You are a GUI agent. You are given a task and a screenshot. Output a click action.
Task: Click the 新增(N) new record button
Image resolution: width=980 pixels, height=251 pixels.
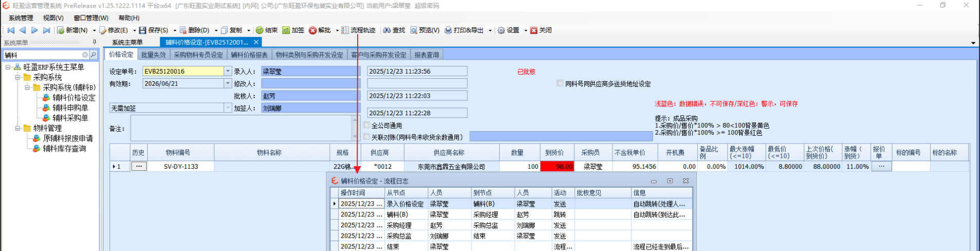pos(73,30)
